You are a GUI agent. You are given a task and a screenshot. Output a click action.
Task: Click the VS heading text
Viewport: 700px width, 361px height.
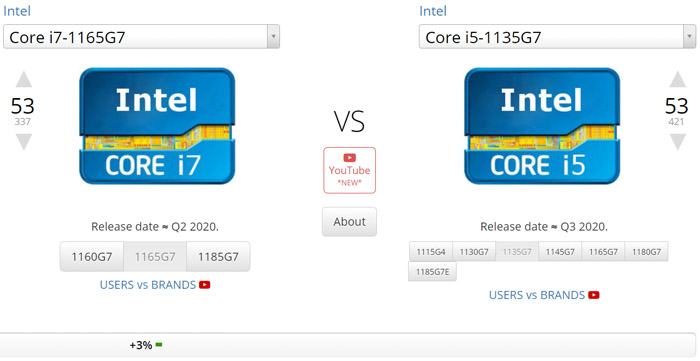click(x=349, y=121)
